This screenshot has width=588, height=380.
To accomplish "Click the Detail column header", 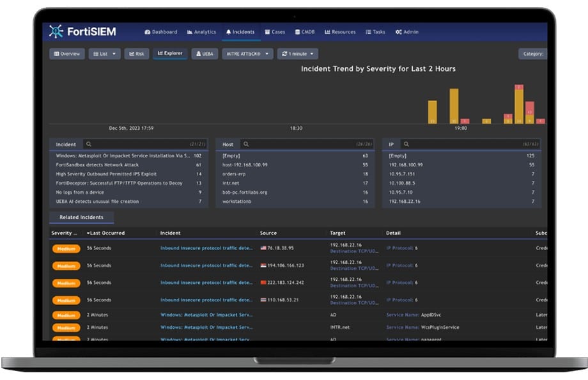I will 393,233.
